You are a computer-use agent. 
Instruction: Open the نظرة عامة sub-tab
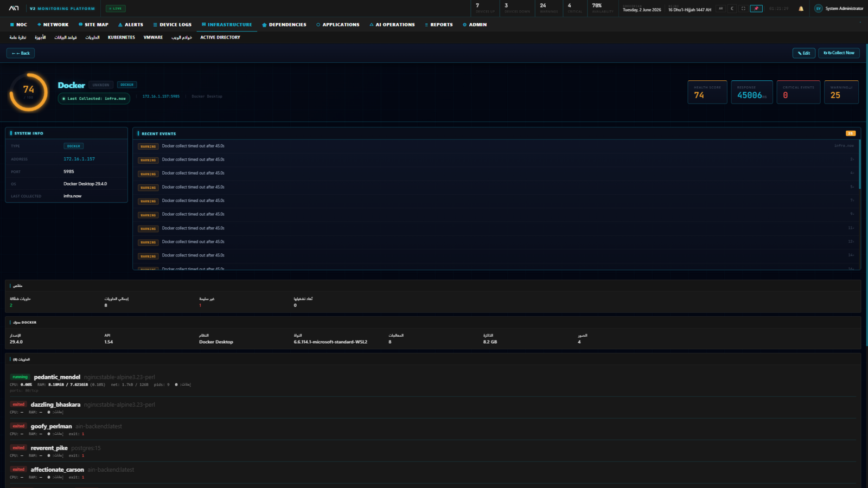pos(18,37)
